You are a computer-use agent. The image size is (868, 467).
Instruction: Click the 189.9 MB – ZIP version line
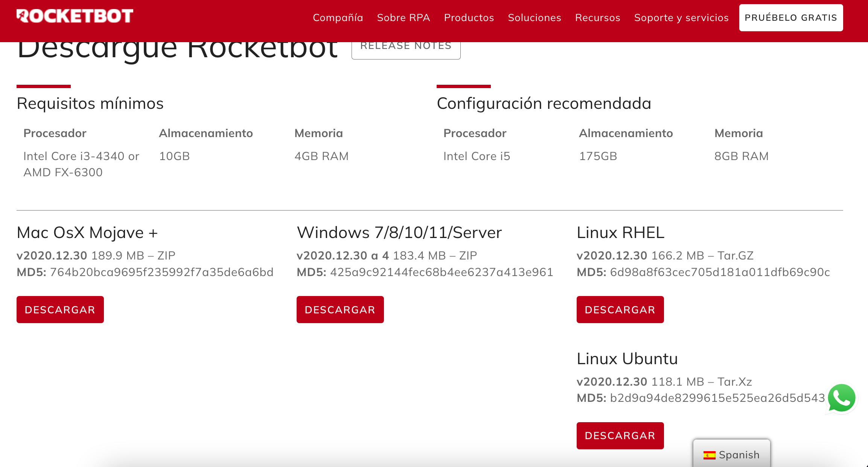point(96,256)
